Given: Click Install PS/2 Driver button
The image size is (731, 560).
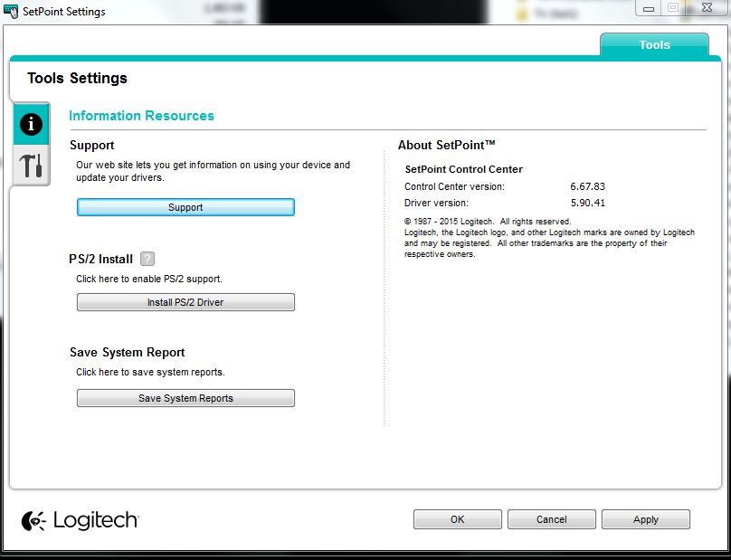Looking at the screenshot, I should point(185,302).
